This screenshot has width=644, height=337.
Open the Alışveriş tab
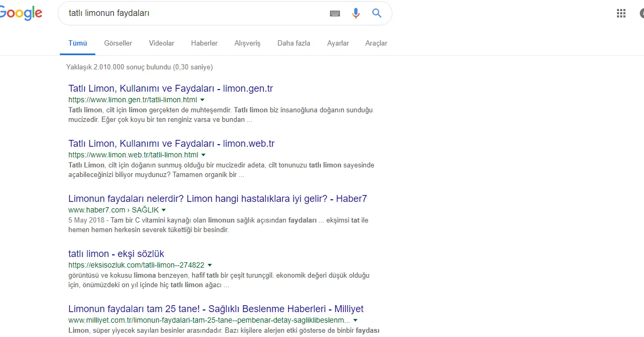[247, 43]
